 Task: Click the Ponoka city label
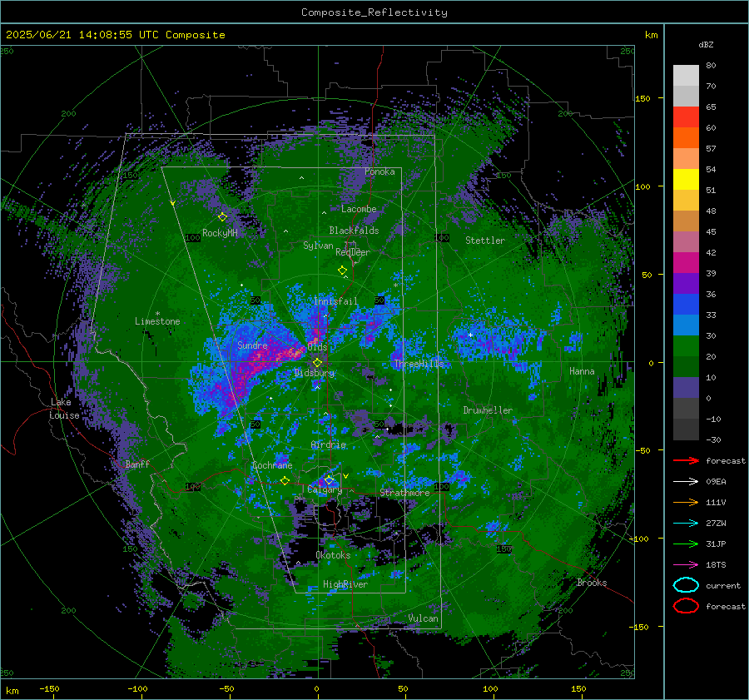click(379, 171)
